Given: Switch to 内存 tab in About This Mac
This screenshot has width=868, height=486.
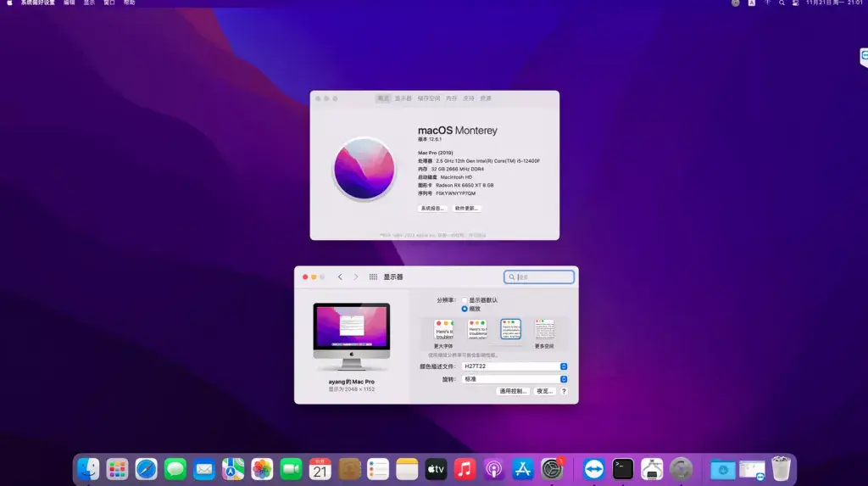Looking at the screenshot, I should [x=452, y=98].
